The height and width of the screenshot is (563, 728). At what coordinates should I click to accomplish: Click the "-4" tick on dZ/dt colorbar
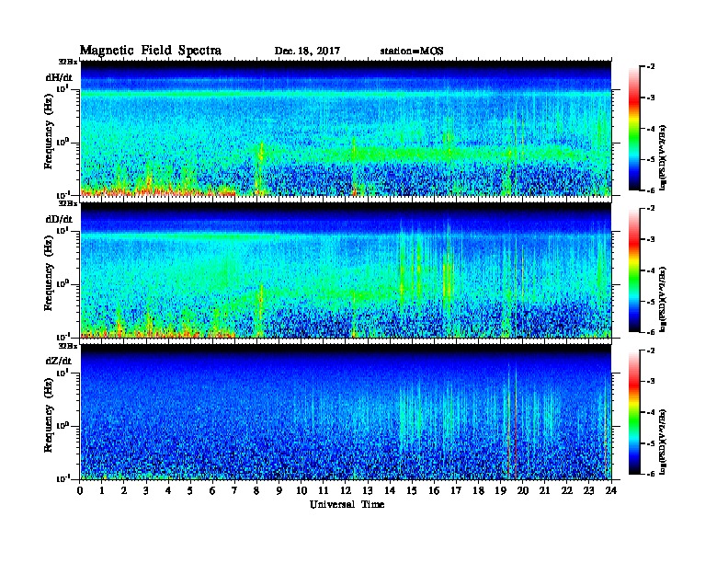click(x=651, y=412)
